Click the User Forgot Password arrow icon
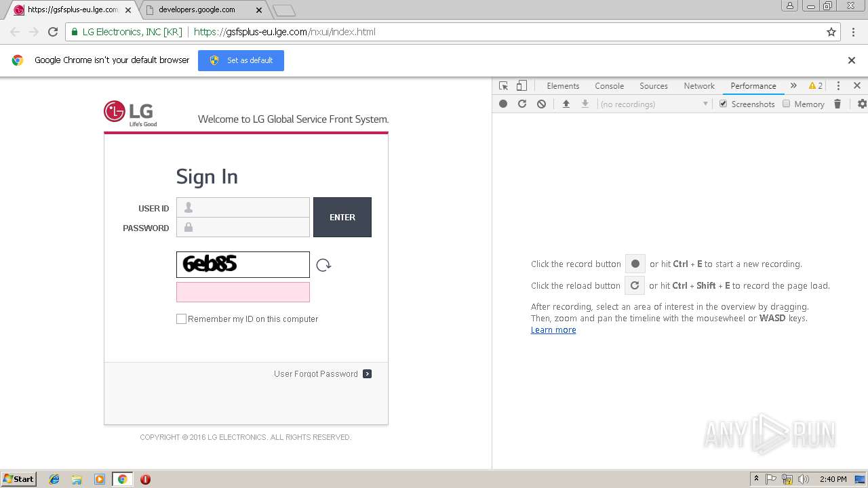This screenshot has height=488, width=868. pyautogui.click(x=367, y=373)
